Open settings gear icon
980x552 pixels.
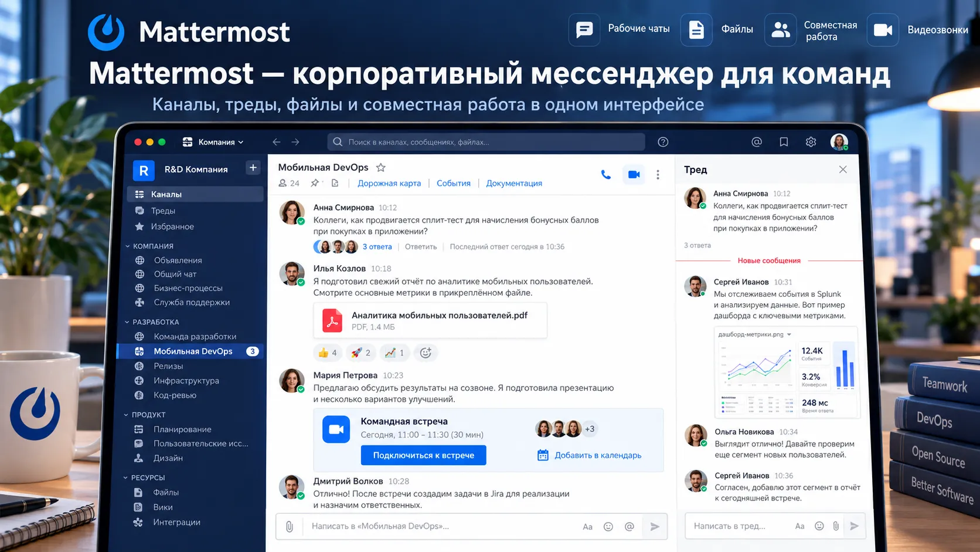pyautogui.click(x=811, y=142)
